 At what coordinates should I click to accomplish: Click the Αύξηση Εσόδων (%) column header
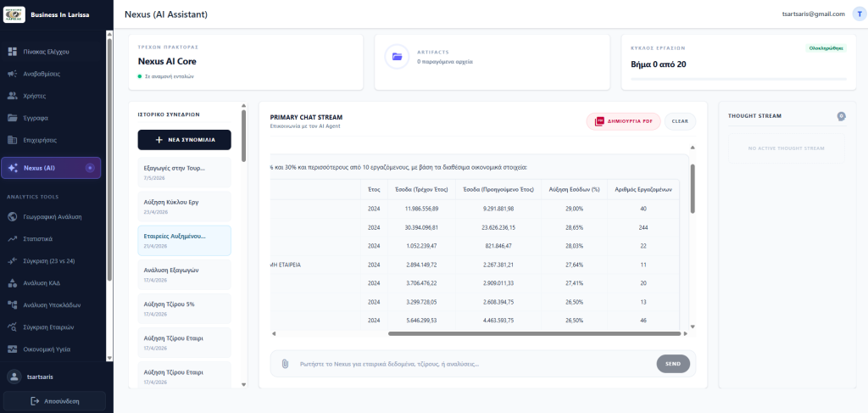click(574, 189)
